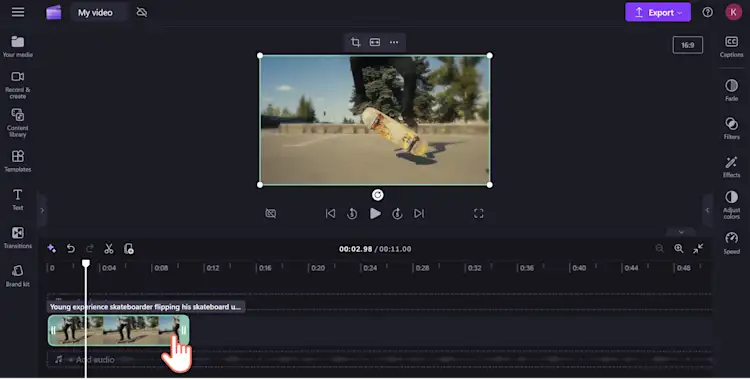Open the Record & create tab
This screenshot has width=750, height=380.
[18, 85]
